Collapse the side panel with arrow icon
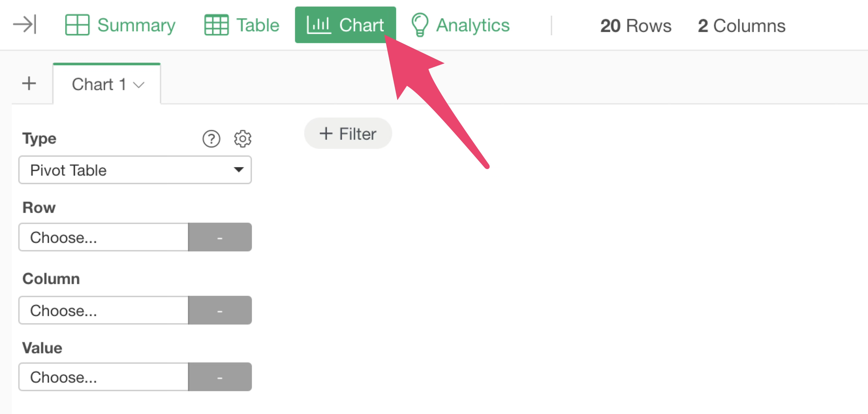The width and height of the screenshot is (868, 414). tap(24, 24)
